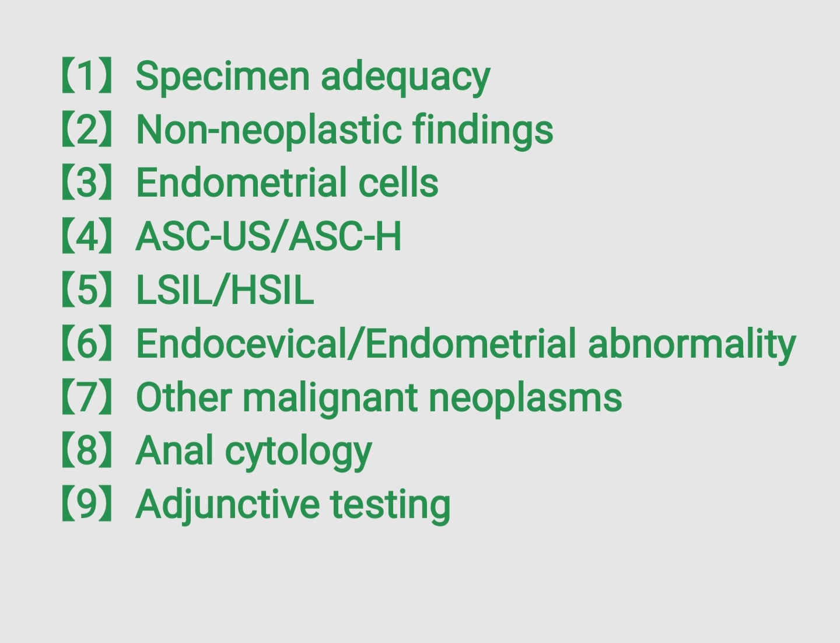This screenshot has width=840, height=643.
Task: Open Endocevical/Endometrial abnormality entry
Action: [x=466, y=344]
